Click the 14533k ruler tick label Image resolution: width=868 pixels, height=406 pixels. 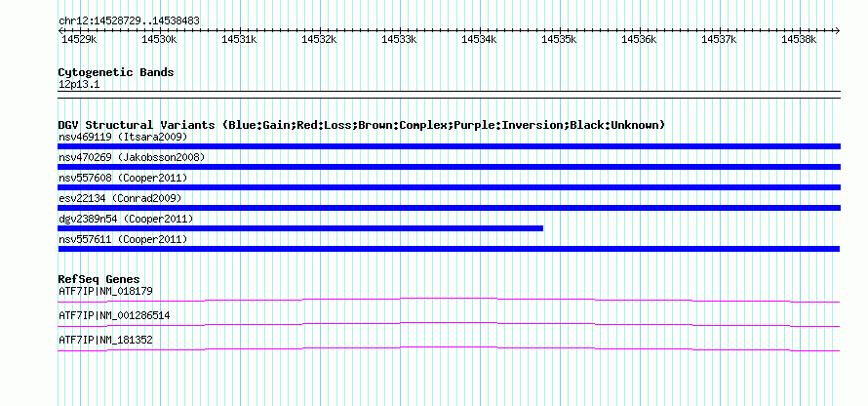399,39
